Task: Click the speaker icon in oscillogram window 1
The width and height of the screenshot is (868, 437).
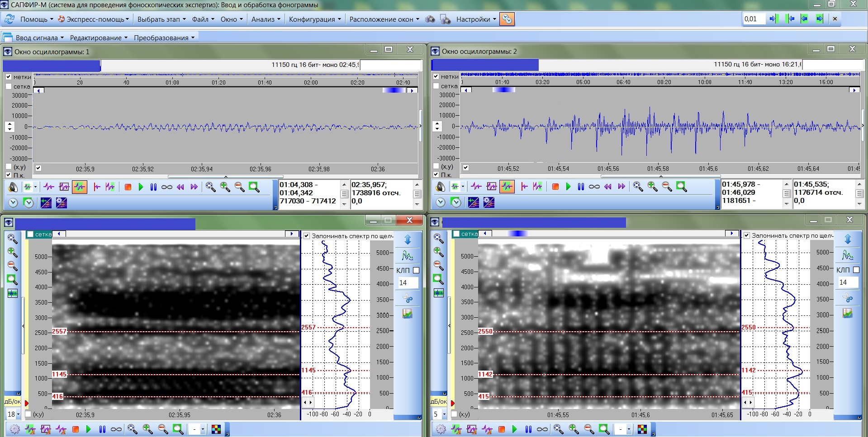Action: click(13, 187)
